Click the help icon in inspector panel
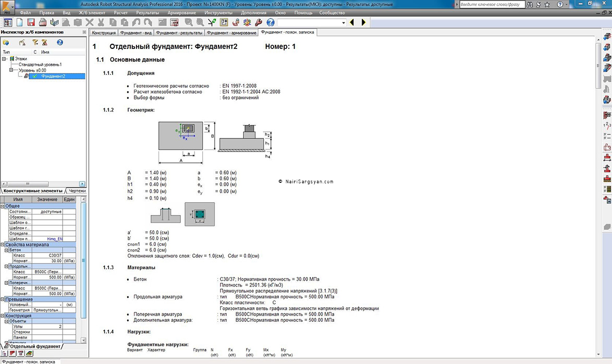Image resolution: width=612 pixels, height=364 pixels. coord(60,43)
